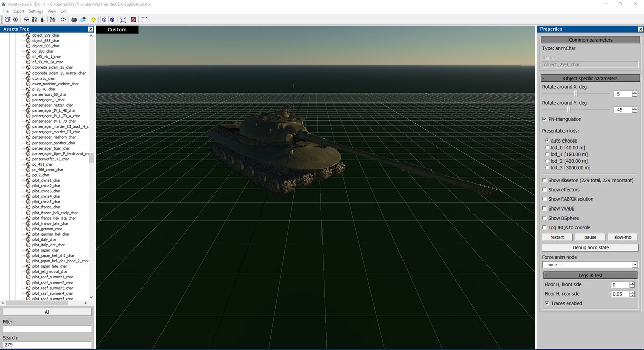Collapse the Legs IK test section
The width and height of the screenshot is (644, 350).
(x=591, y=275)
